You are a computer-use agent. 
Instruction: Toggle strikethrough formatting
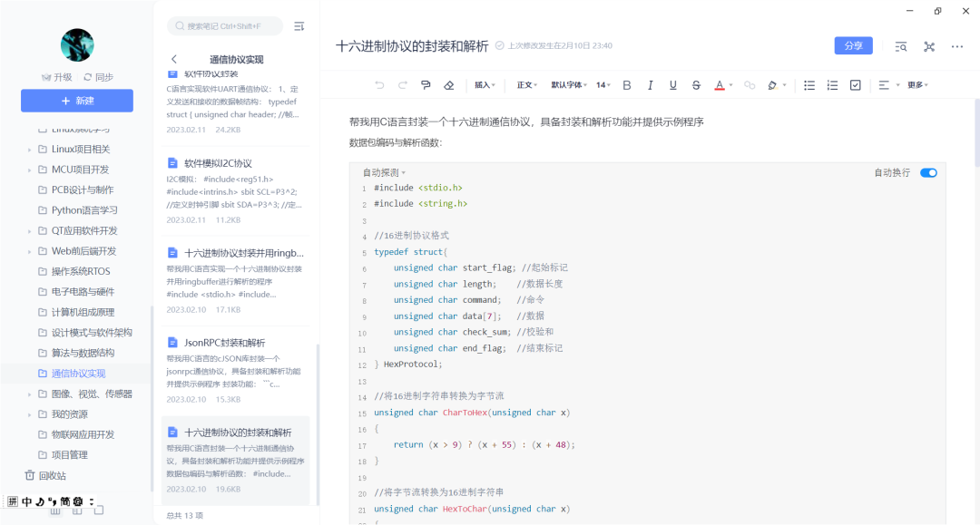696,85
